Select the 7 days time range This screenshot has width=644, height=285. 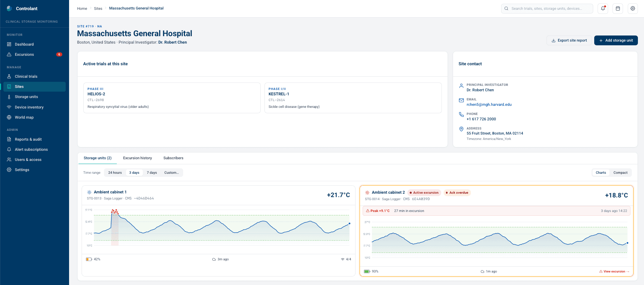[152, 173]
